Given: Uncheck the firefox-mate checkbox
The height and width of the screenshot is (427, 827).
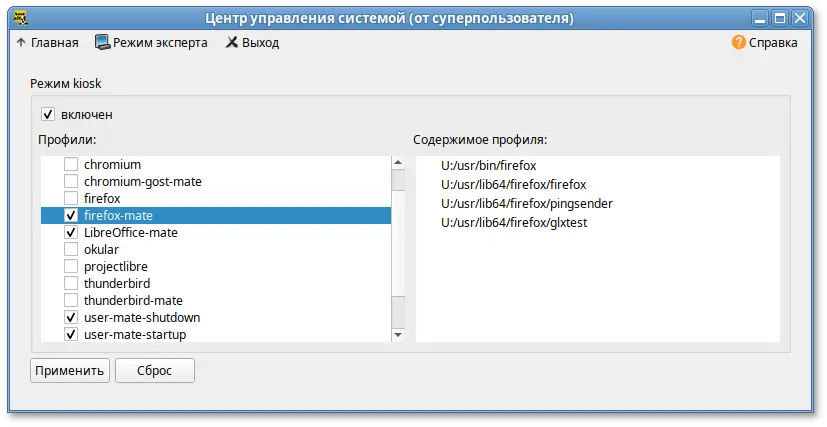Looking at the screenshot, I should (71, 215).
